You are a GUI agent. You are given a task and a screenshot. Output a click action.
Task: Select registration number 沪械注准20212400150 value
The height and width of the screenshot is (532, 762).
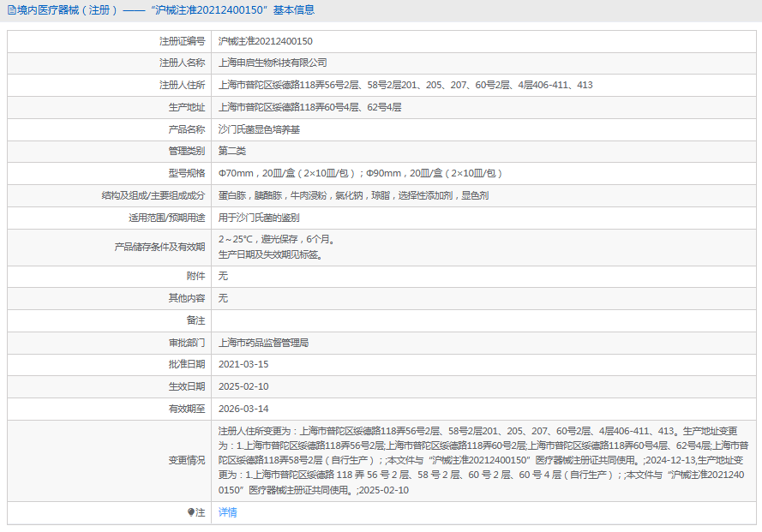(266, 41)
